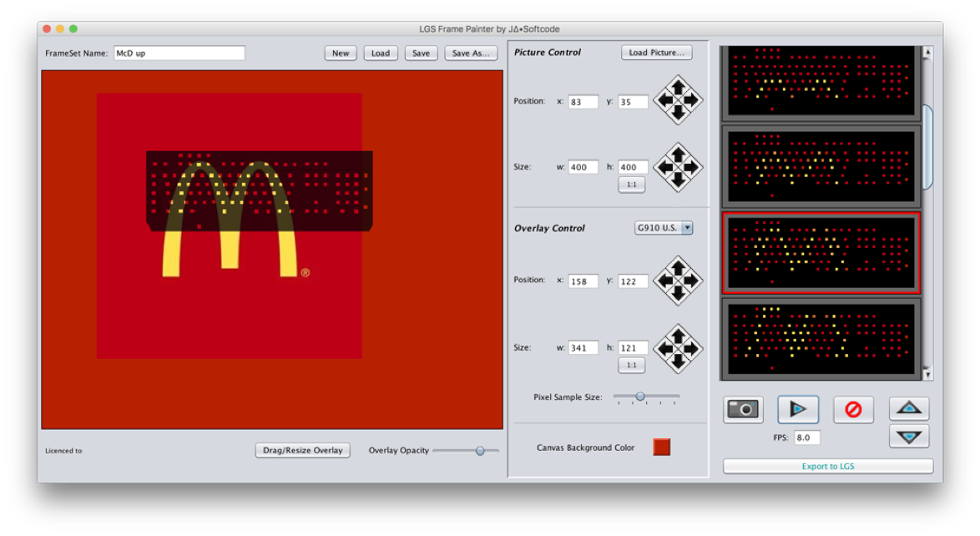The width and height of the screenshot is (980, 536).
Task: Click the New button
Action: click(341, 53)
